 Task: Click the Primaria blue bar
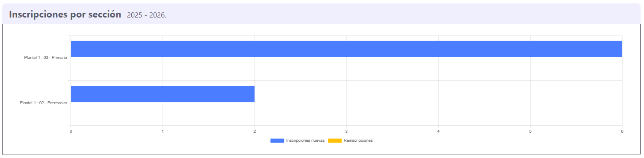tap(346, 49)
